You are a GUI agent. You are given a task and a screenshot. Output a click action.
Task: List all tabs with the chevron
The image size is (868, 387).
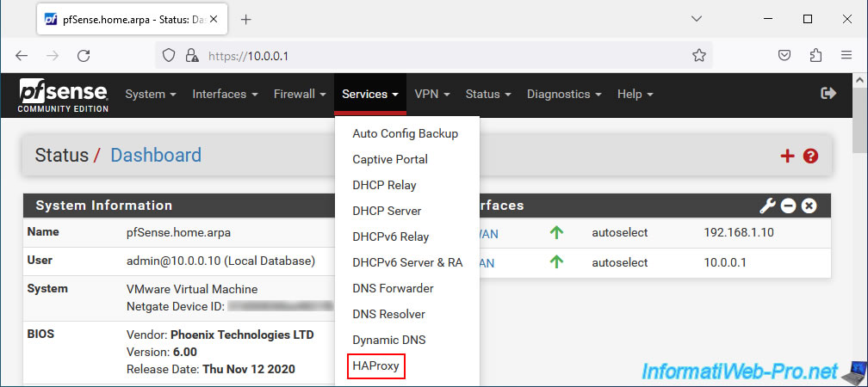[x=697, y=19]
